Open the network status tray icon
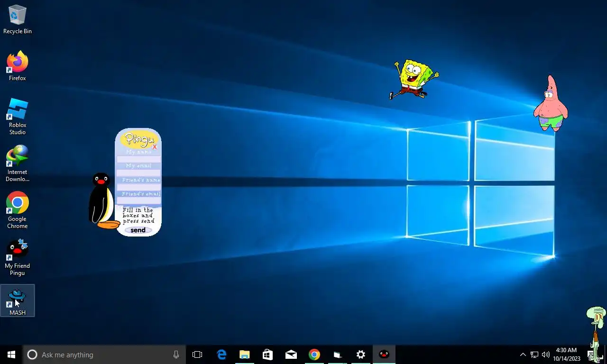The width and height of the screenshot is (607, 364). pyautogui.click(x=534, y=355)
